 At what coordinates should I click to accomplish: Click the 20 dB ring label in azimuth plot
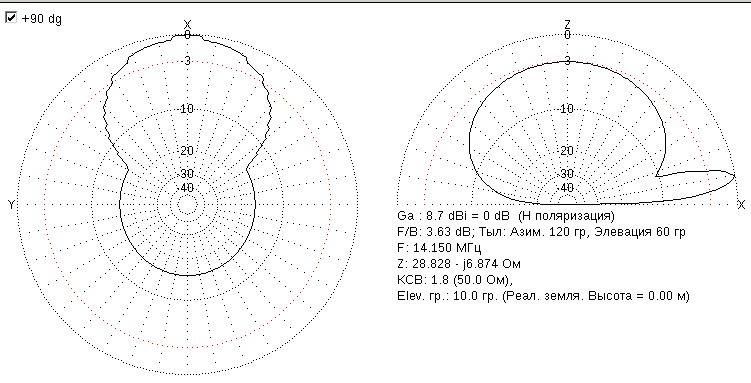point(187,151)
